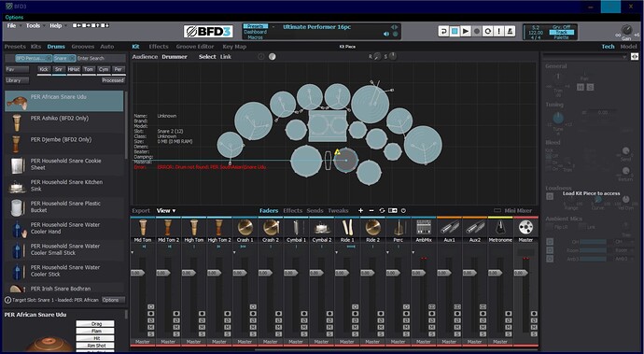This screenshot has width=644, height=354.
Task: Toggle the Per filter button
Action: (x=119, y=69)
